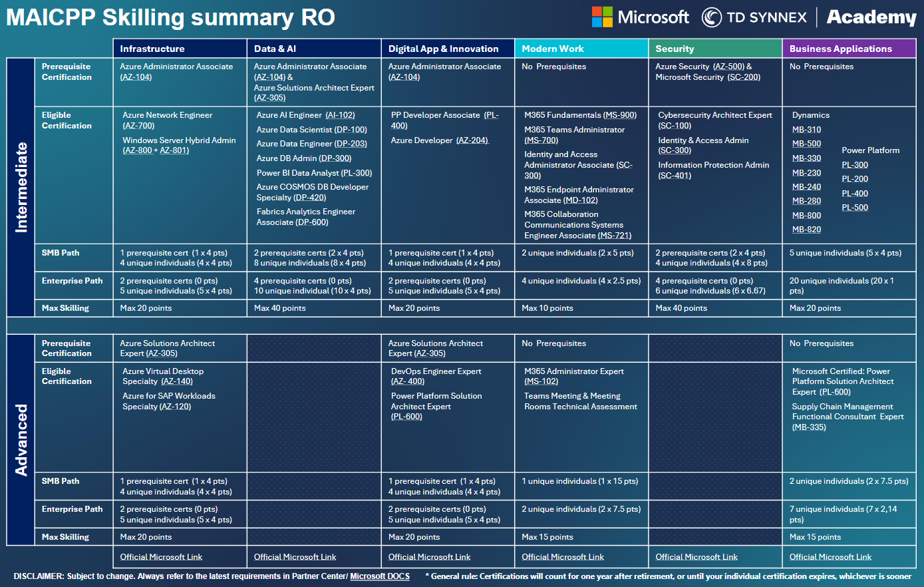Open the MS-900 M365 Fundamentals link
The image size is (924, 587).
pos(620,115)
